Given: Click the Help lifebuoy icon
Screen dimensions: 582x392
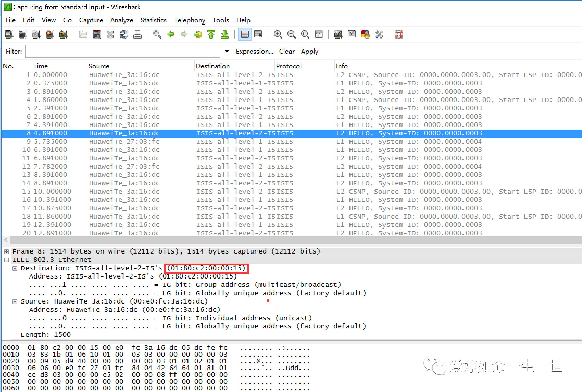Looking at the screenshot, I should 399,34.
